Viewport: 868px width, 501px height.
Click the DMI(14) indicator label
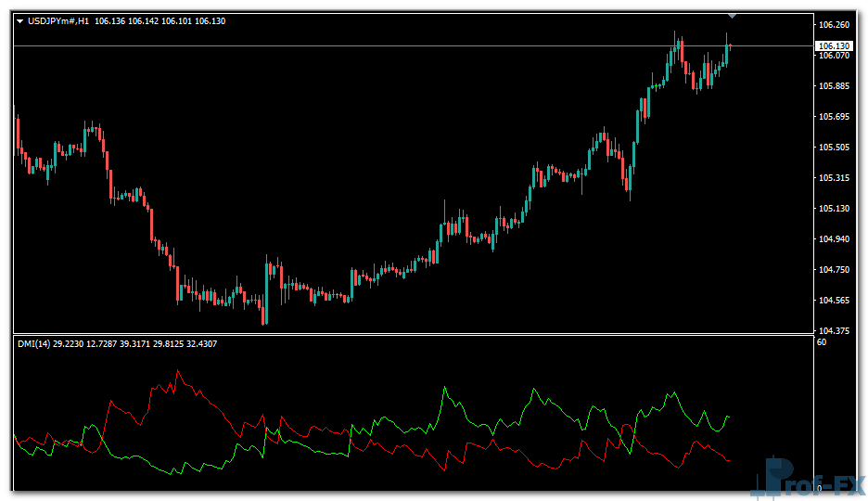pyautogui.click(x=33, y=343)
